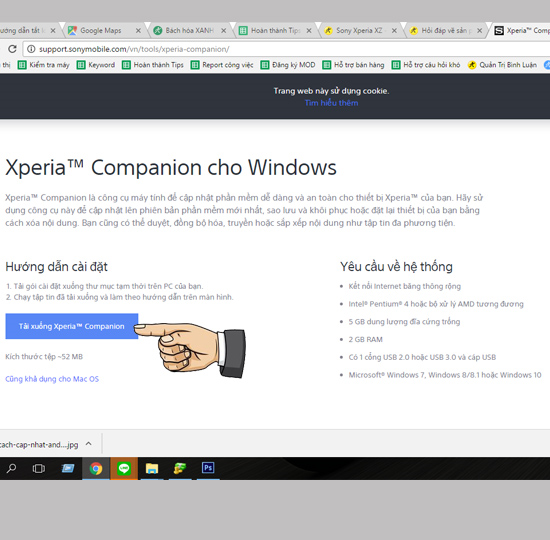
Task: Click the Report công việc bookmark sheet icon
Action: [195, 65]
